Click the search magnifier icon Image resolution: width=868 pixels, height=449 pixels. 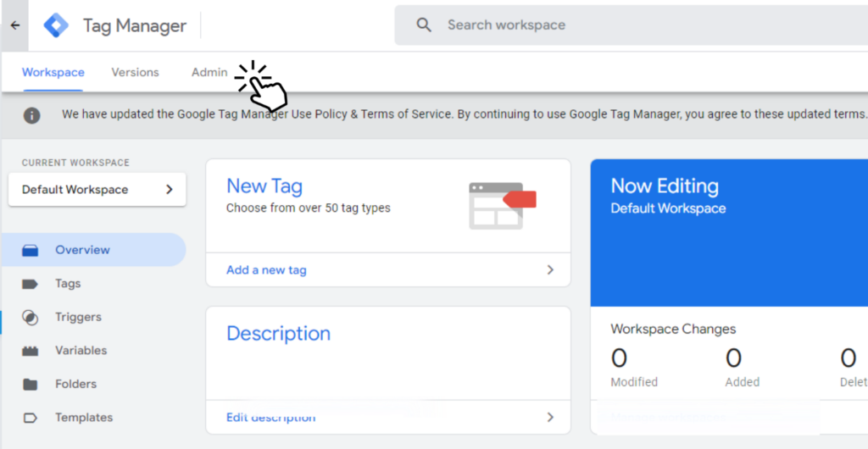pyautogui.click(x=424, y=25)
